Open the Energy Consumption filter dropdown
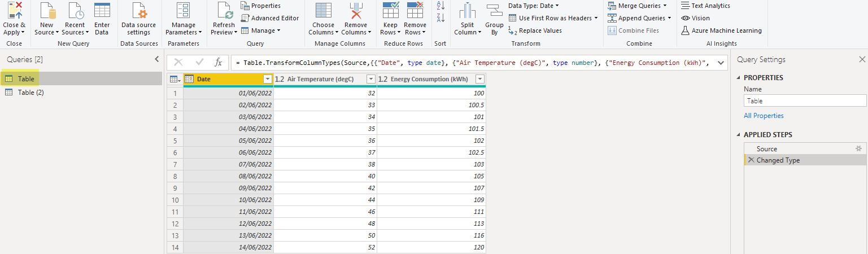868x254 pixels. pos(479,79)
